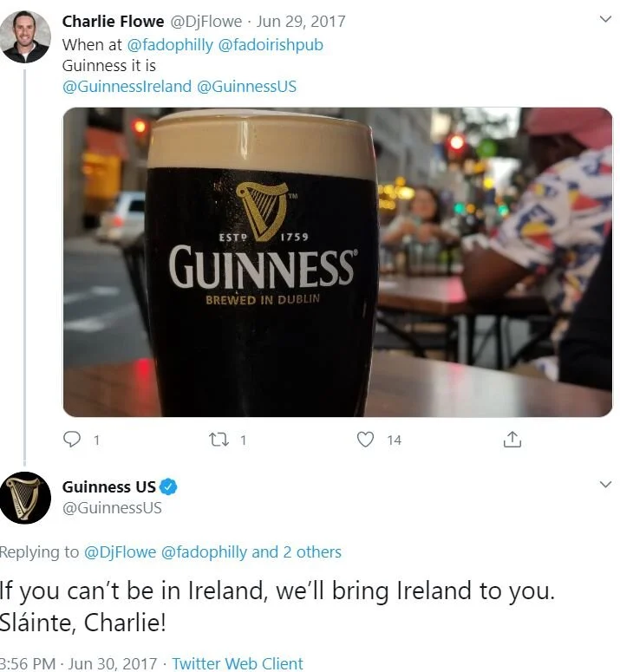Screen dimensions: 620x672
Task: Click the Guinness US account name
Action: coord(109,486)
